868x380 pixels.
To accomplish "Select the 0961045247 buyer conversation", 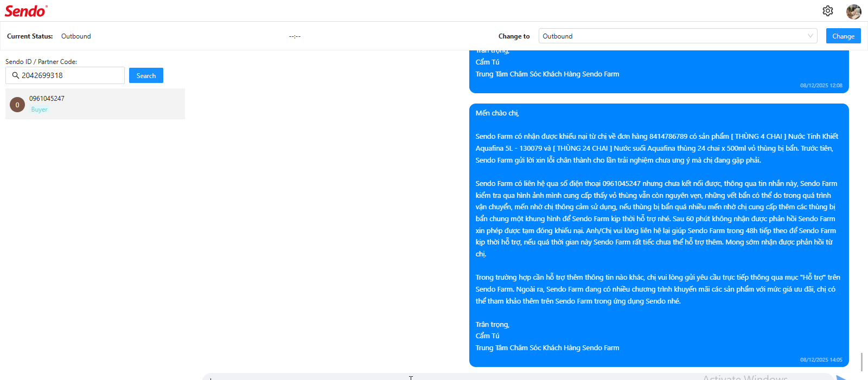I will click(95, 104).
